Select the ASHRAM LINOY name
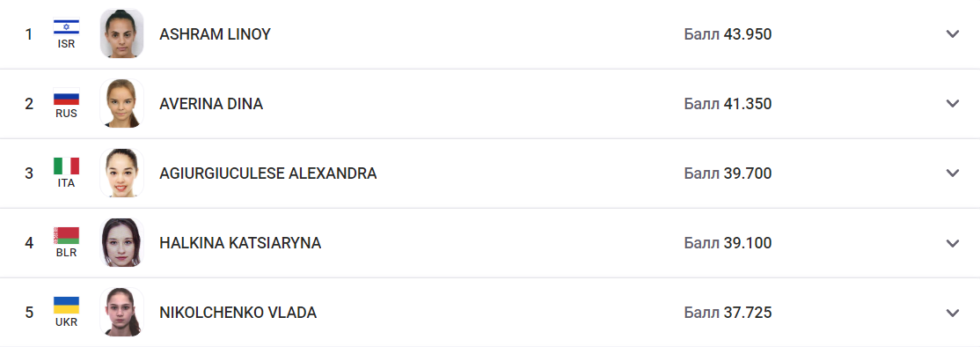980x347 pixels. 215,34
